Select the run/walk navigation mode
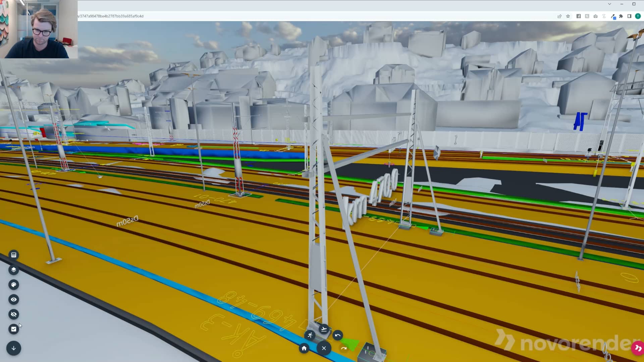 point(310,335)
